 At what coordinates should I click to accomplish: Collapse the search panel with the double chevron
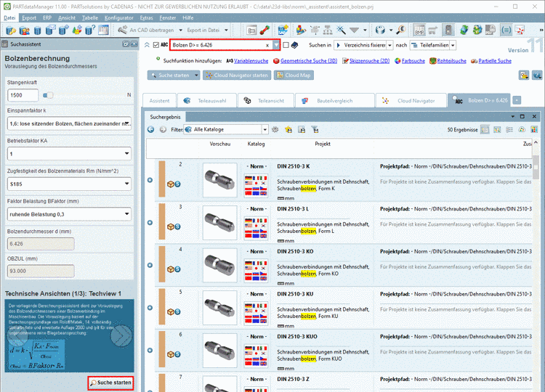point(147,45)
